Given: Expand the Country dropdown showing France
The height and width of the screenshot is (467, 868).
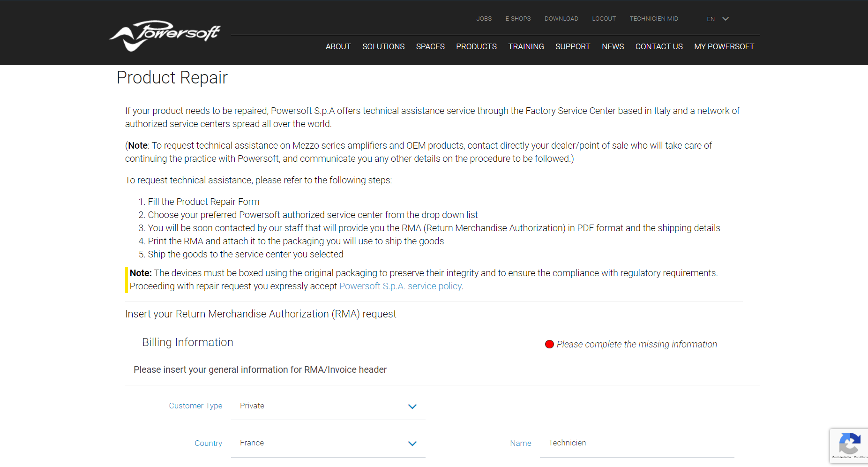Looking at the screenshot, I should [x=328, y=443].
